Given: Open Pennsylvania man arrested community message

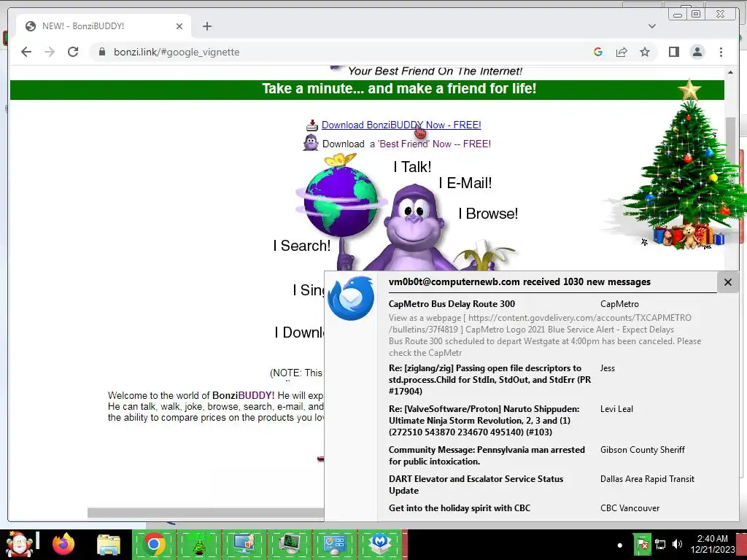Looking at the screenshot, I should coord(487,455).
